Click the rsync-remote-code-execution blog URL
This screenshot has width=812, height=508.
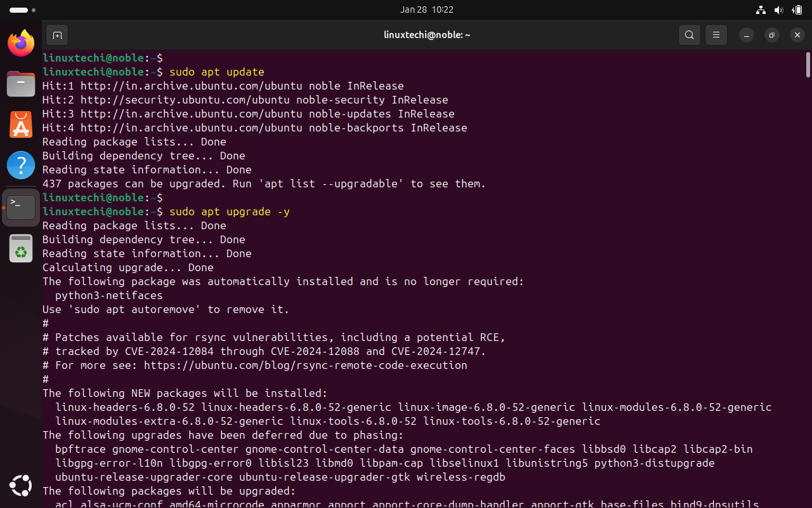coord(306,365)
